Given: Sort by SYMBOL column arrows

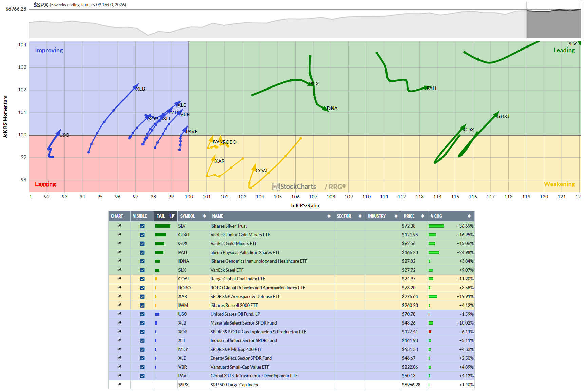Looking at the screenshot, I should 204,216.
